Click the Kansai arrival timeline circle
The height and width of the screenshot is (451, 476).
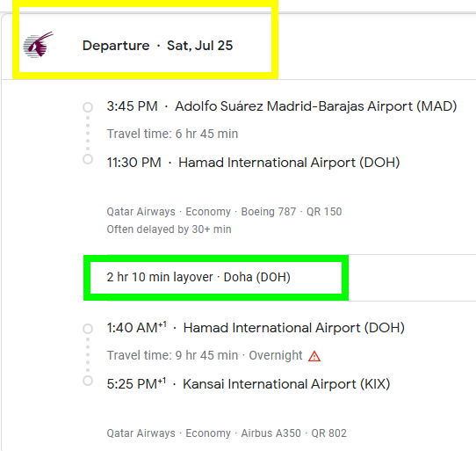click(x=88, y=381)
